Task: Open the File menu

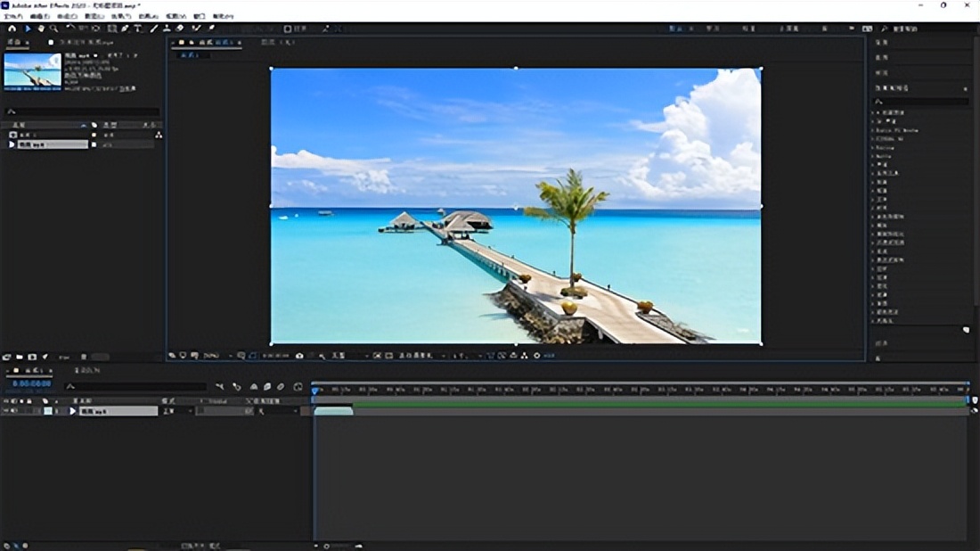Action: tap(12, 16)
